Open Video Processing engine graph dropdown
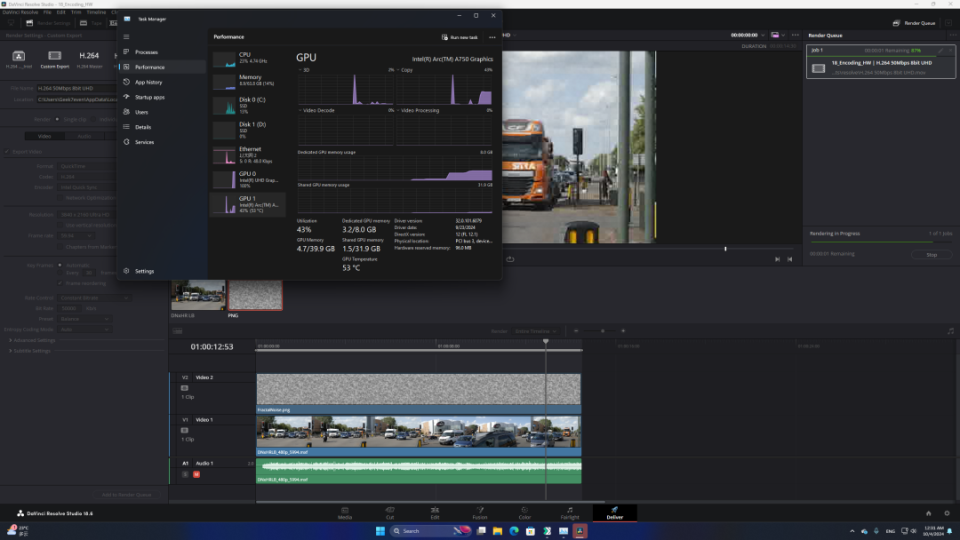The width and height of the screenshot is (960, 540). [x=418, y=111]
